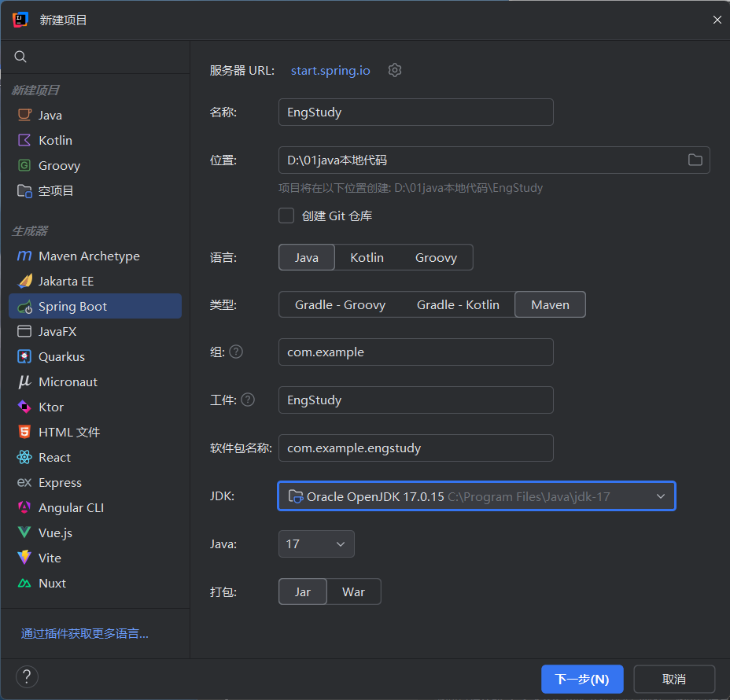The height and width of the screenshot is (700, 730).
Task: Click the Ktor diamond icon
Action: point(24,407)
